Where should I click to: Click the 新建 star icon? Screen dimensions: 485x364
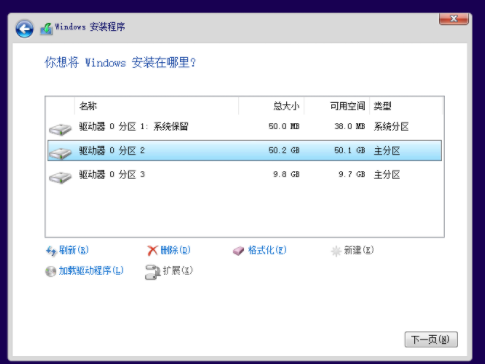(336, 251)
